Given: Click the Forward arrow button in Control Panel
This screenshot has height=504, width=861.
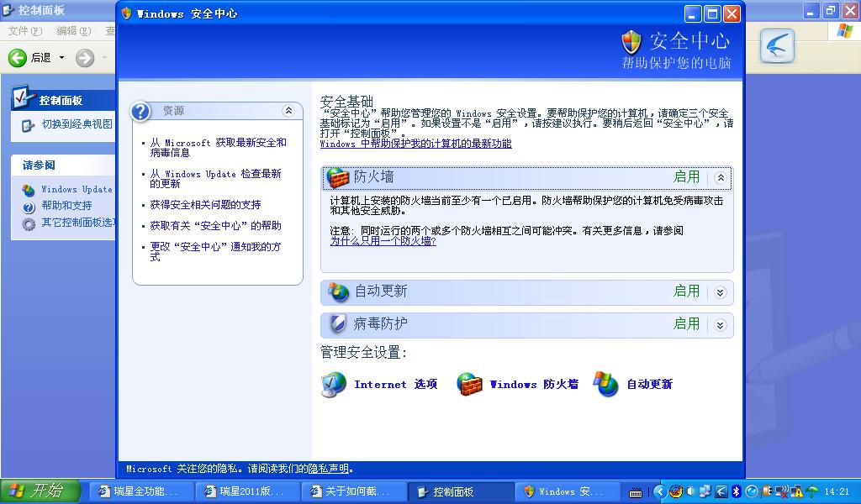Looking at the screenshot, I should point(85,58).
